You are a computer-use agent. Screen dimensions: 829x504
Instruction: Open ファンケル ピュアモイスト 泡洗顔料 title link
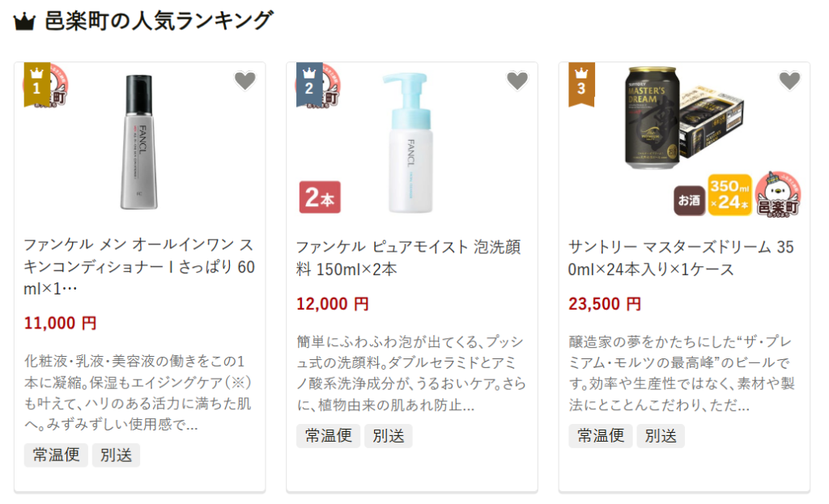coord(408,258)
